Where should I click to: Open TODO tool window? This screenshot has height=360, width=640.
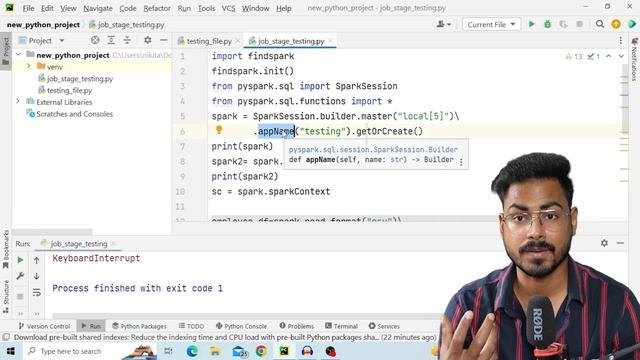[x=191, y=326]
